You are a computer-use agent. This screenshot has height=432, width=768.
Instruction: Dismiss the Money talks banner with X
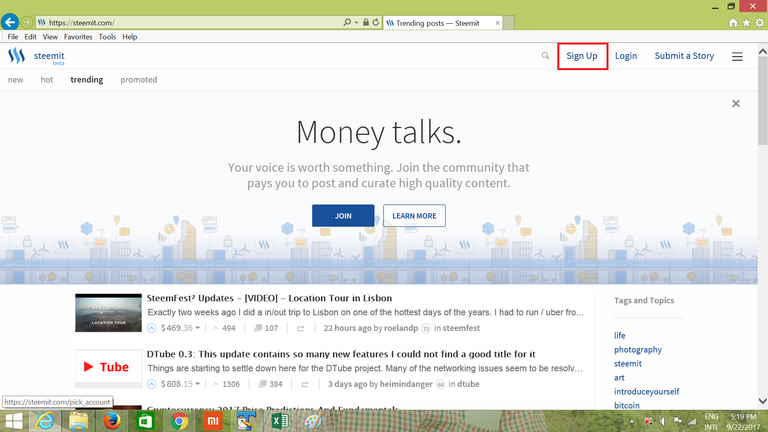point(736,103)
